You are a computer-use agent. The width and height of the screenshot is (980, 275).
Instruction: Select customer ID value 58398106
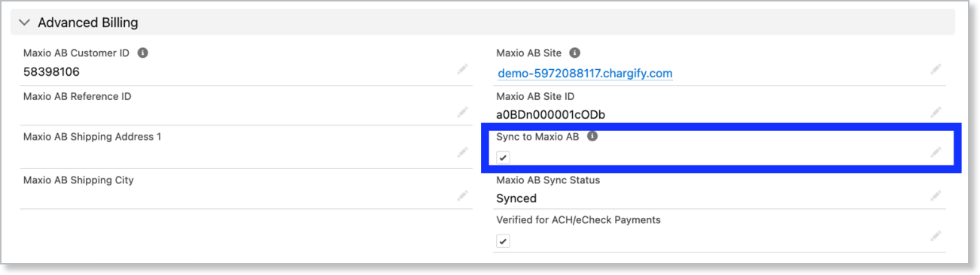(51, 72)
